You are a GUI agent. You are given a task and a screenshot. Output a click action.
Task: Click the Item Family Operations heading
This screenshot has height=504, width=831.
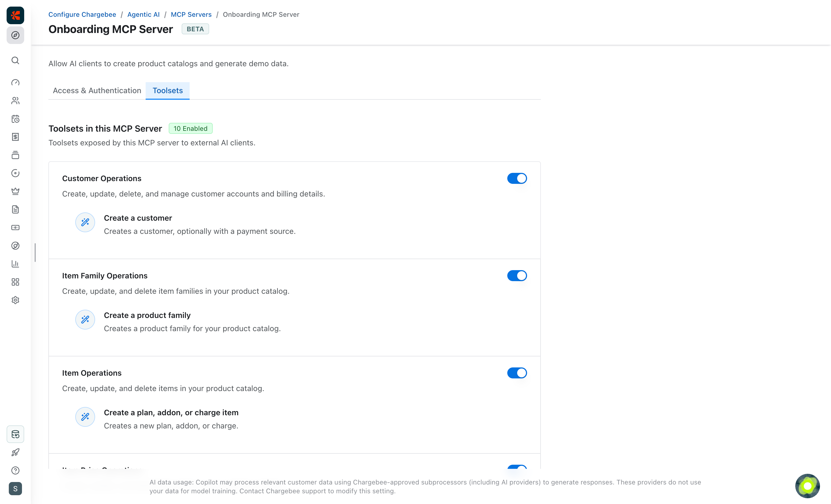[x=104, y=276]
